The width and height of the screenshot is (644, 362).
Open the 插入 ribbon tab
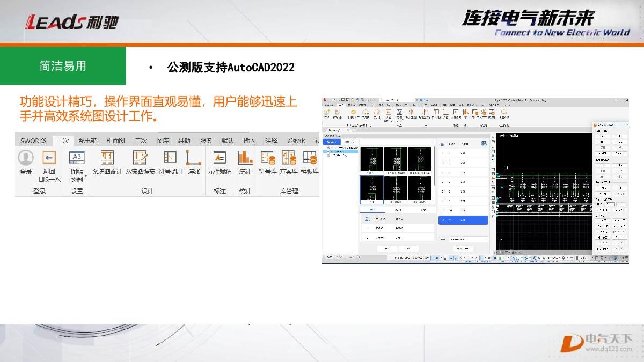tap(250, 141)
